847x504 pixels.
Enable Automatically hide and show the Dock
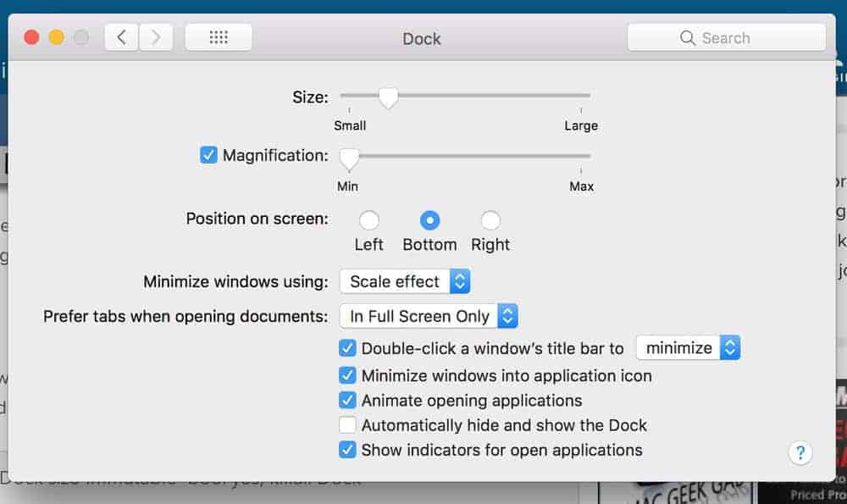click(x=347, y=425)
